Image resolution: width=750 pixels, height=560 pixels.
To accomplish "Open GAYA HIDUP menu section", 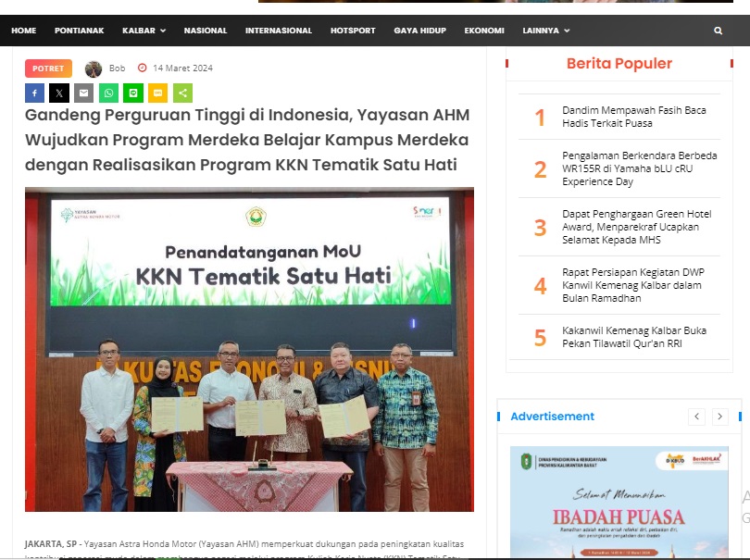I will tap(420, 31).
